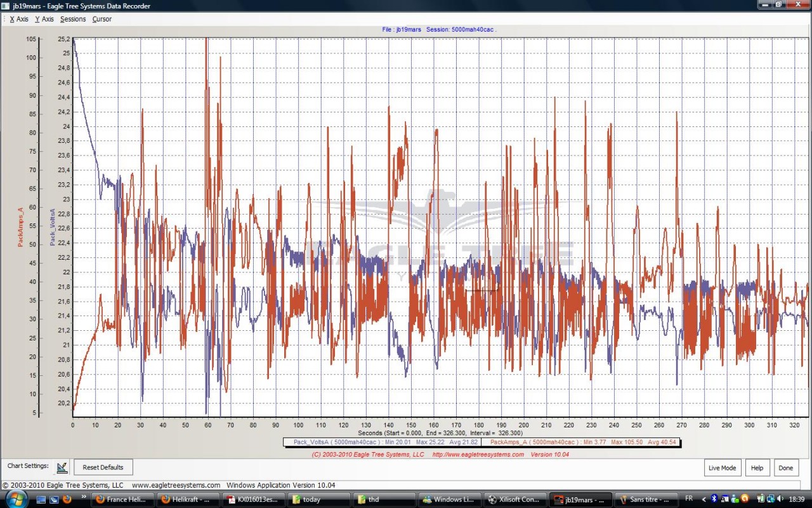Open the X Axis menu
Image resolution: width=812 pixels, height=508 pixels.
pyautogui.click(x=19, y=19)
